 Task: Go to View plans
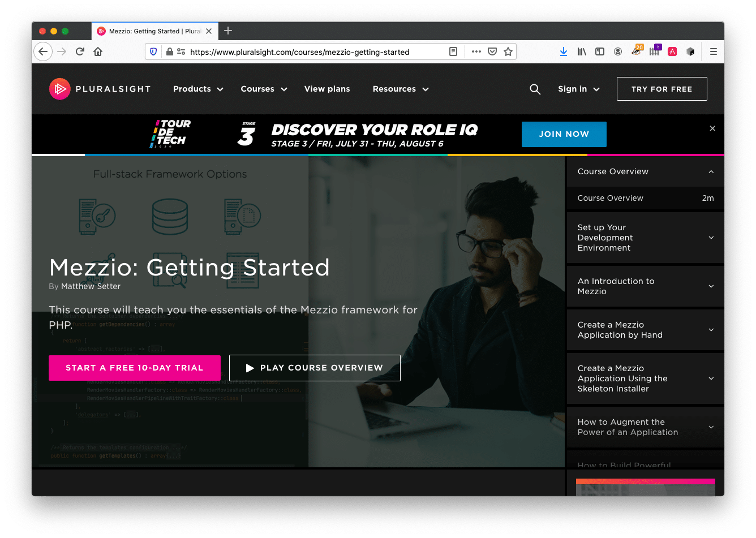[x=327, y=89]
